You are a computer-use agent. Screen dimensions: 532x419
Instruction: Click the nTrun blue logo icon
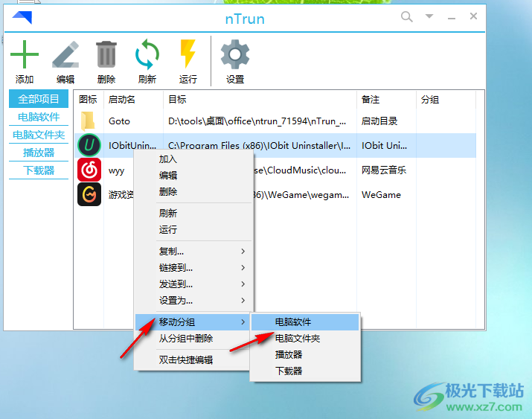click(x=22, y=17)
